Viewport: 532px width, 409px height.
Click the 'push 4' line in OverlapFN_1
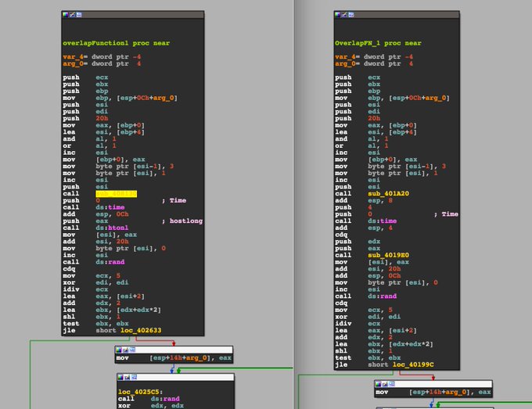[354, 207]
